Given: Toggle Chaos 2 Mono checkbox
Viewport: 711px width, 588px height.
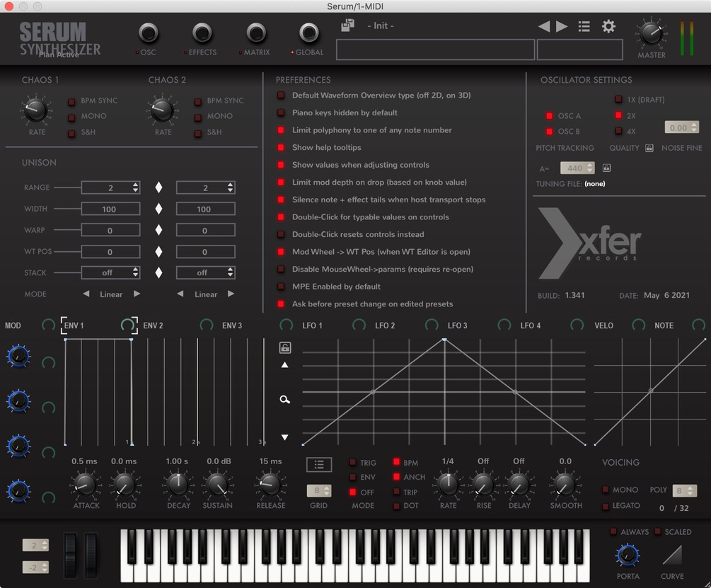Looking at the screenshot, I should click(197, 118).
